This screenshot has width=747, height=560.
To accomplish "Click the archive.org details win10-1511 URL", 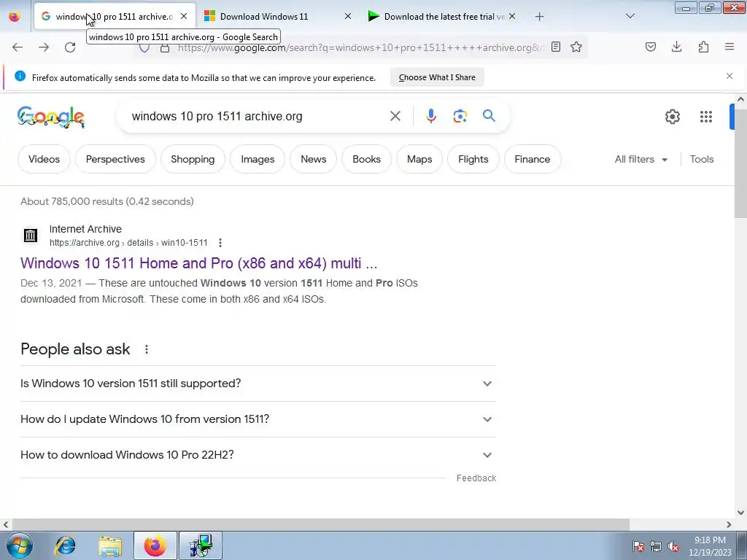I will coord(128,243).
